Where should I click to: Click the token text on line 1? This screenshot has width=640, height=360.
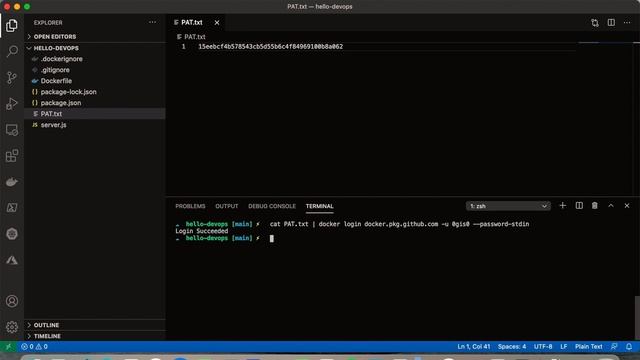270,47
